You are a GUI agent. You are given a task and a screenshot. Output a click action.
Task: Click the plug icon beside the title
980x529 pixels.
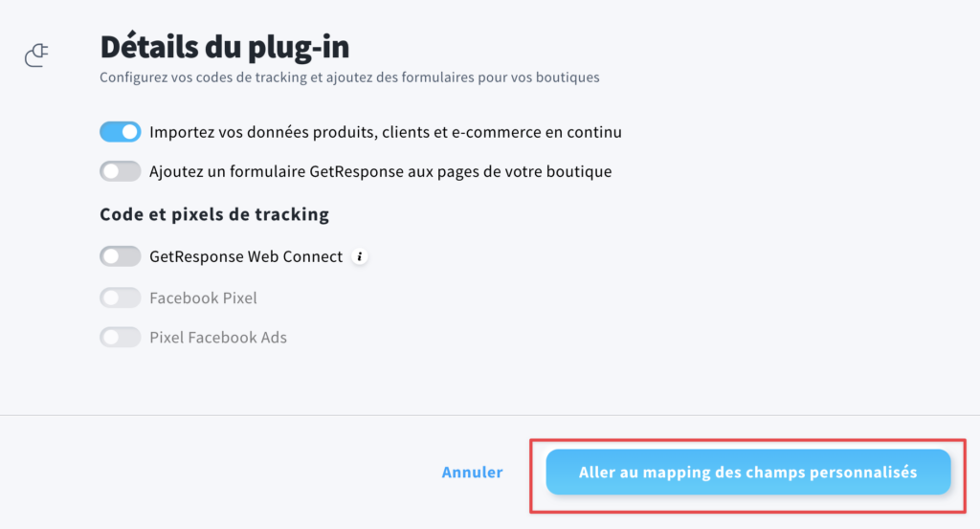pos(36,55)
